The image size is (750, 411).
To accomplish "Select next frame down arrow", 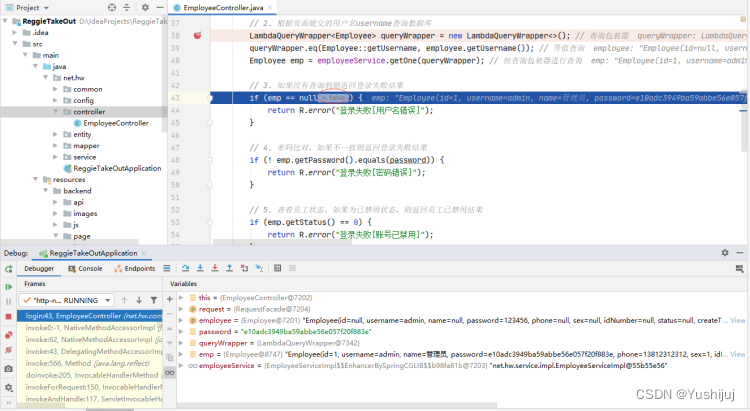I will click(139, 300).
